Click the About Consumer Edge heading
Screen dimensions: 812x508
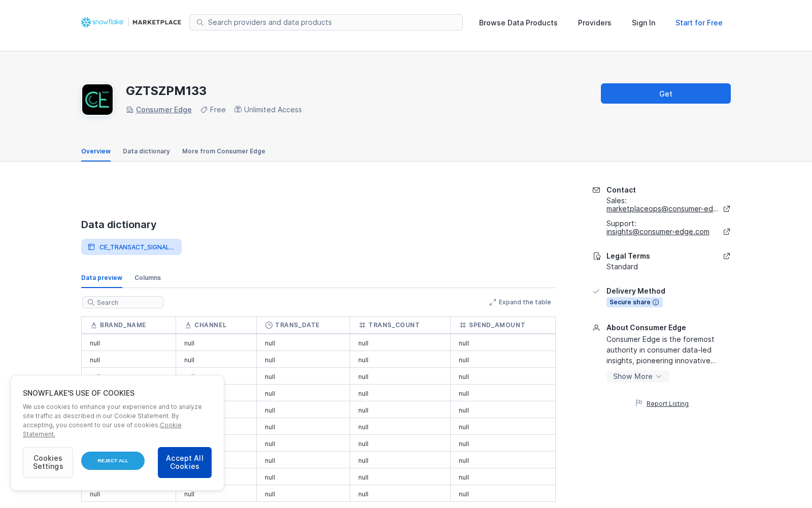tap(646, 328)
